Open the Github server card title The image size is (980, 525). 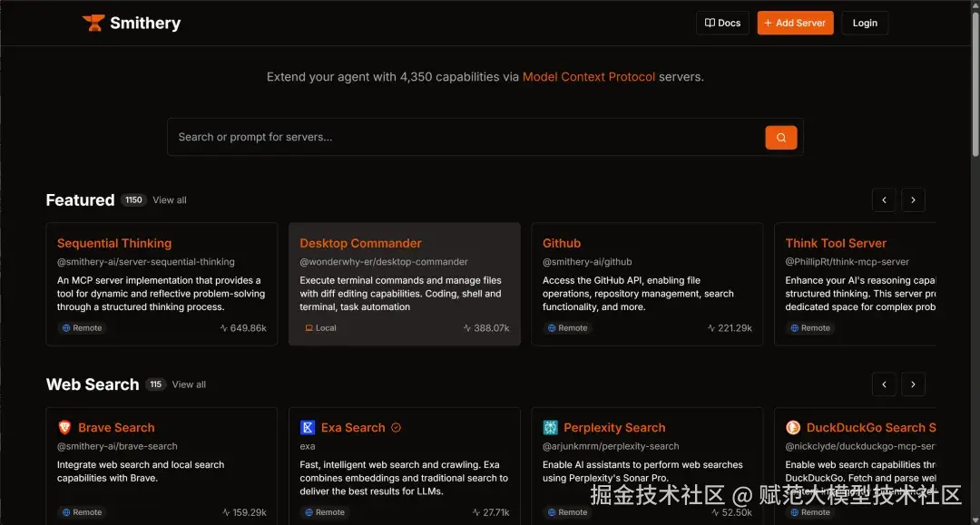[562, 244]
